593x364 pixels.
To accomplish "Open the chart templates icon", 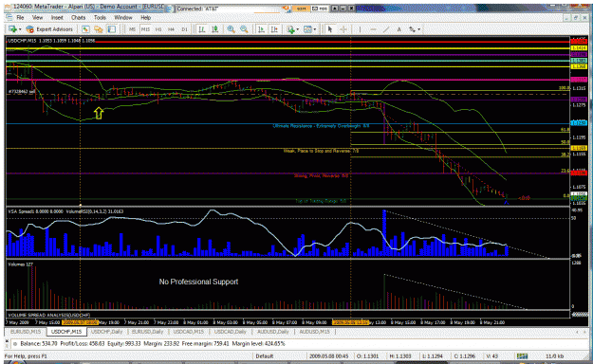I will click(x=307, y=29).
